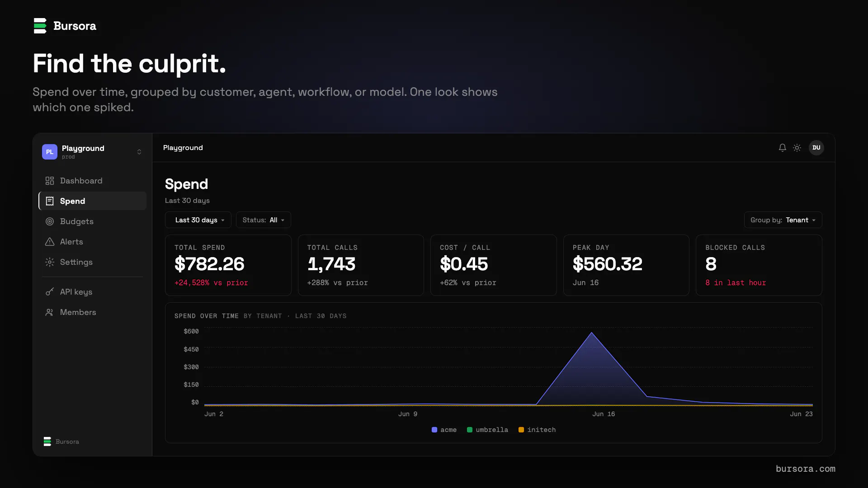The height and width of the screenshot is (488, 868).
Task: Change Group by: Tenant dropdown
Action: click(x=783, y=220)
